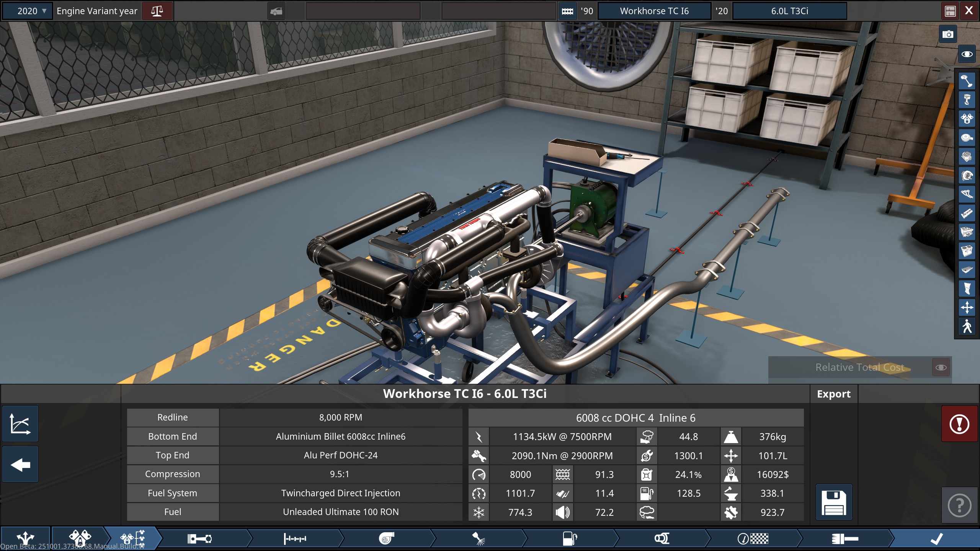Toggle Relative Total Cost eye icon
This screenshot has height=551, width=980.
click(941, 367)
